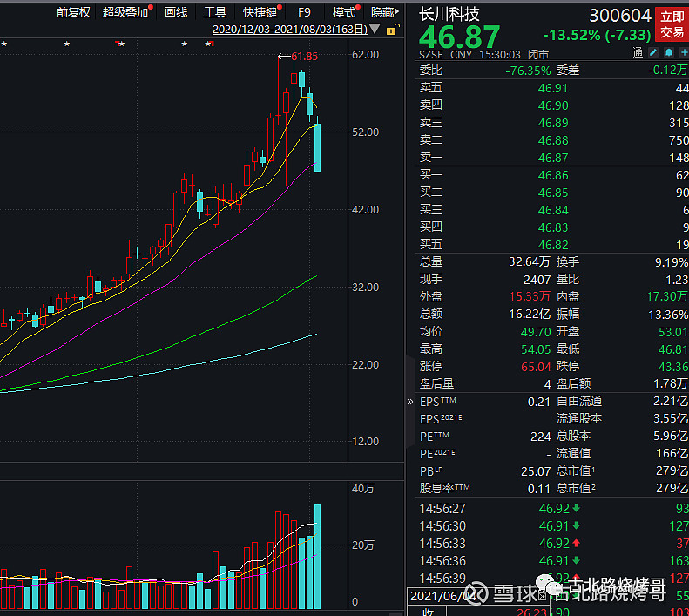Open the 超级叠加 overlay menu
The height and width of the screenshot is (616, 689).
tap(125, 12)
